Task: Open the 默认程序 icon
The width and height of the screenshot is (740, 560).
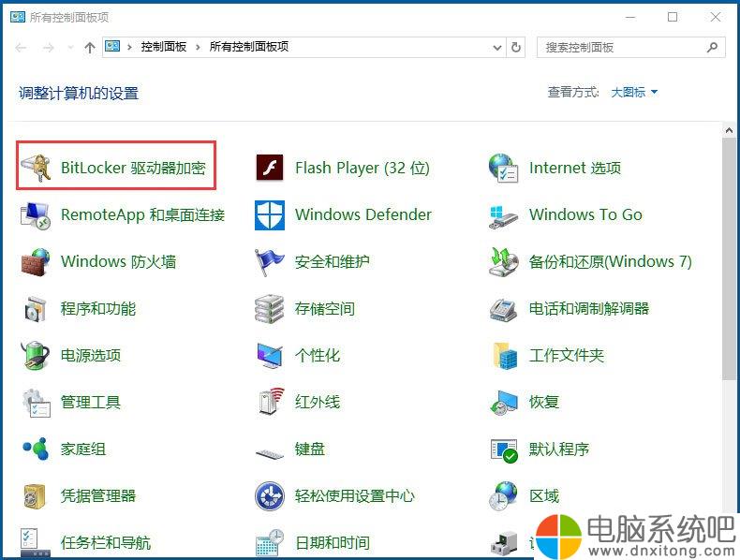Action: [504, 450]
